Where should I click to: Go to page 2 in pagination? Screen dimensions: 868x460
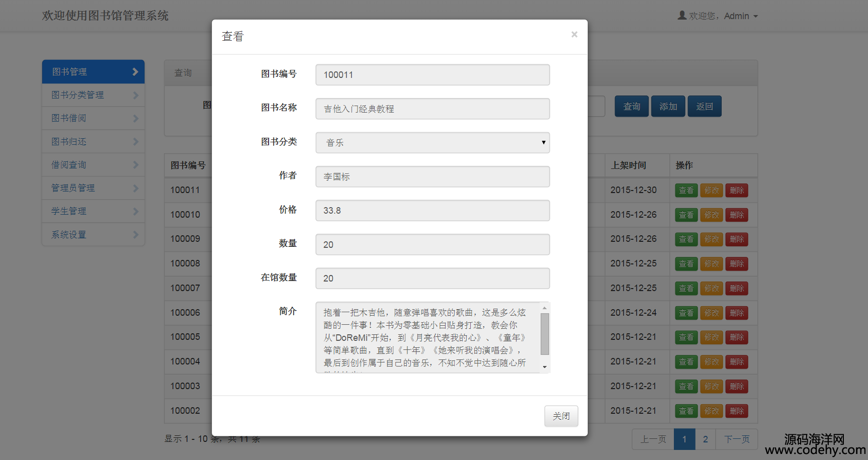706,439
